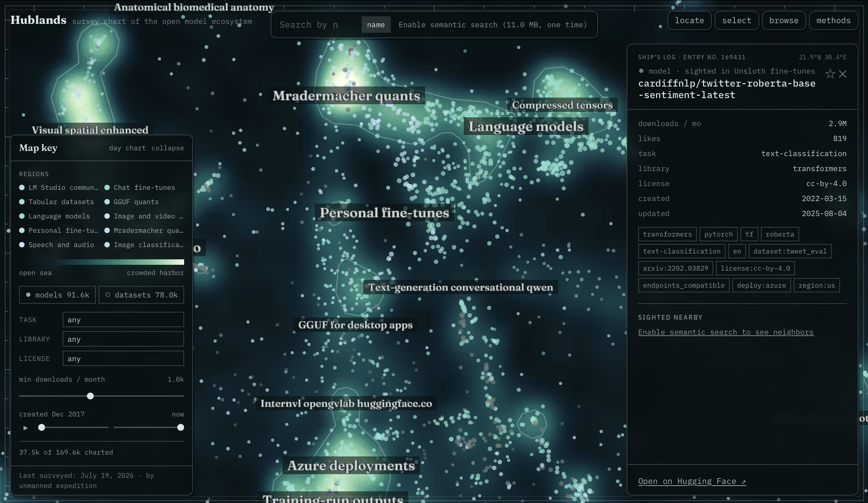Open the LIBRARY filter dropdown
This screenshot has height=503, width=868.
[x=123, y=339]
